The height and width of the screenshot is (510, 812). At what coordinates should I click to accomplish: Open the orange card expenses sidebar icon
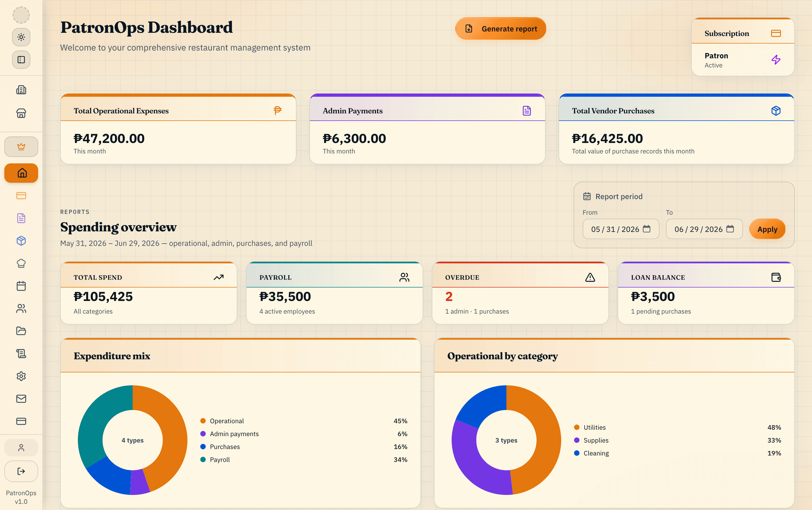click(21, 196)
